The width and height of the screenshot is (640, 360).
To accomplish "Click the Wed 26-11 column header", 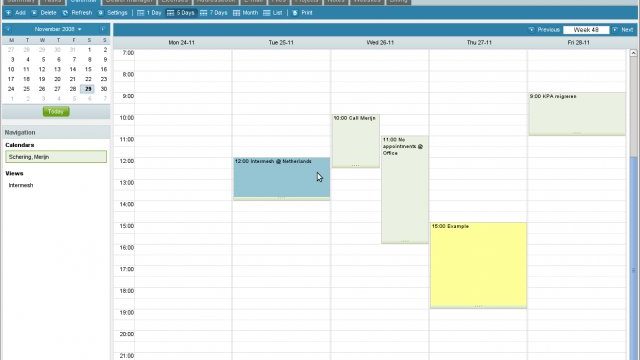I will point(380,42).
